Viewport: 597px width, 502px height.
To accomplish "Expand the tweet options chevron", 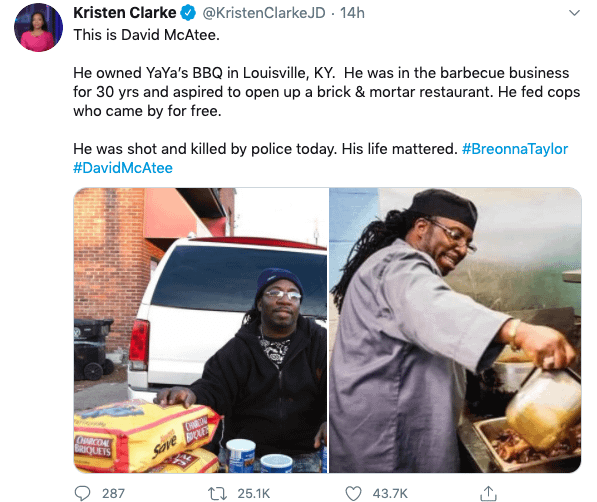I will (x=574, y=13).
